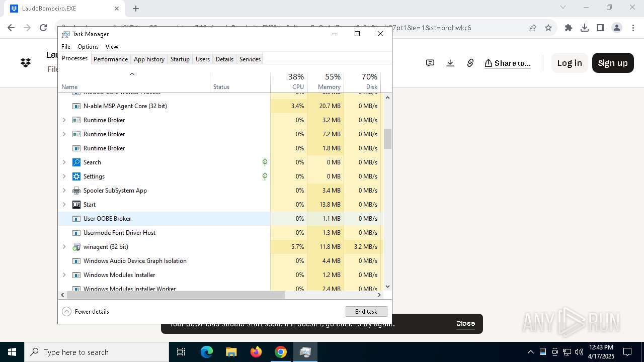Click the Settings process gear icon
This screenshot has height=362, width=644.
[76, 176]
